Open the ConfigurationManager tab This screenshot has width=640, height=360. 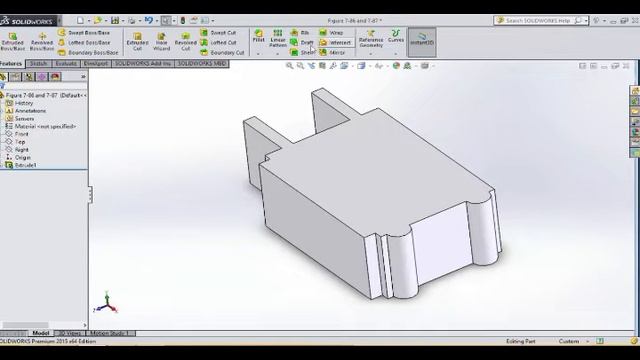(x=29, y=77)
